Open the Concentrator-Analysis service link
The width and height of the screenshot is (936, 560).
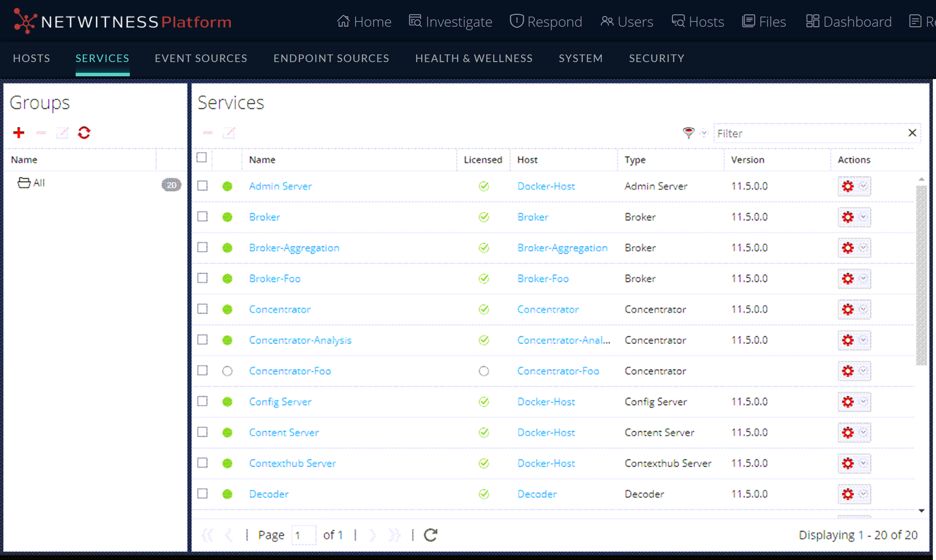point(300,340)
